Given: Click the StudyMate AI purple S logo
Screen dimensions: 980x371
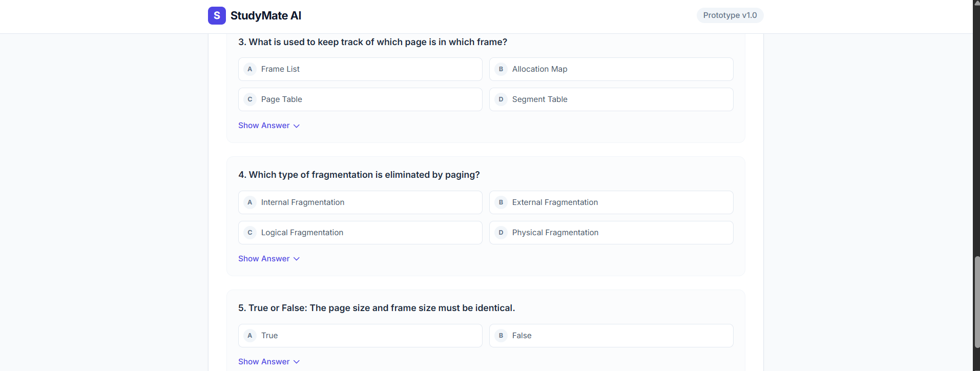Looking at the screenshot, I should 217,15.
